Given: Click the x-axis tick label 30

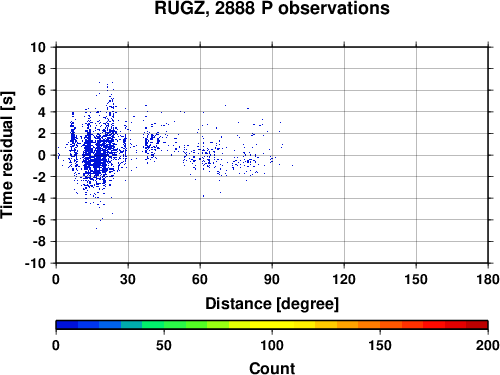Looking at the screenshot, I should click(128, 279).
